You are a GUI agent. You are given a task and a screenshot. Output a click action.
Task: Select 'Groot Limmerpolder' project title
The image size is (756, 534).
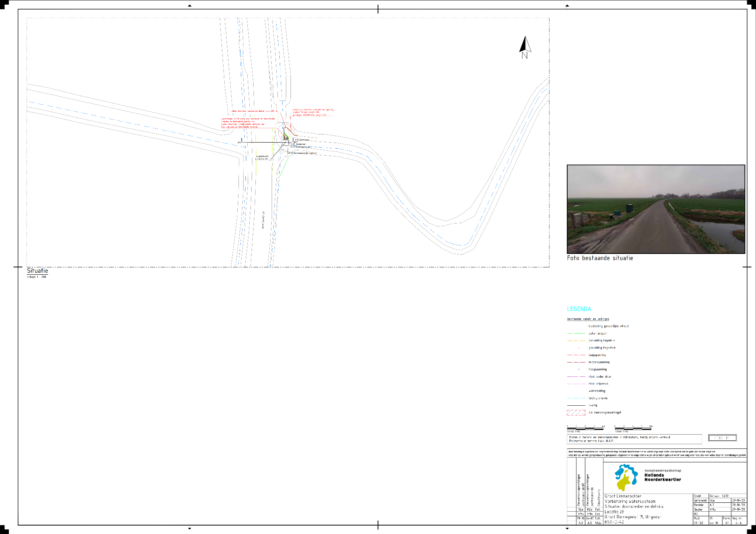pyautogui.click(x=623, y=496)
